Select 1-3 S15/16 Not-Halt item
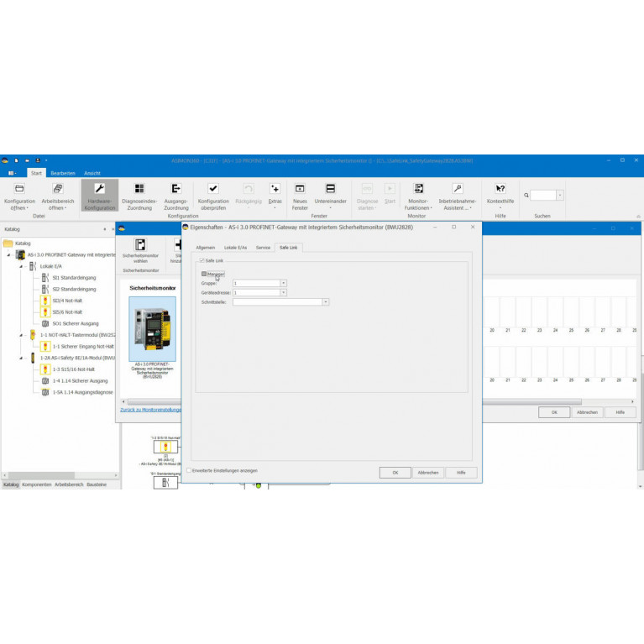Viewport: 644px width, 644px height. (68, 369)
